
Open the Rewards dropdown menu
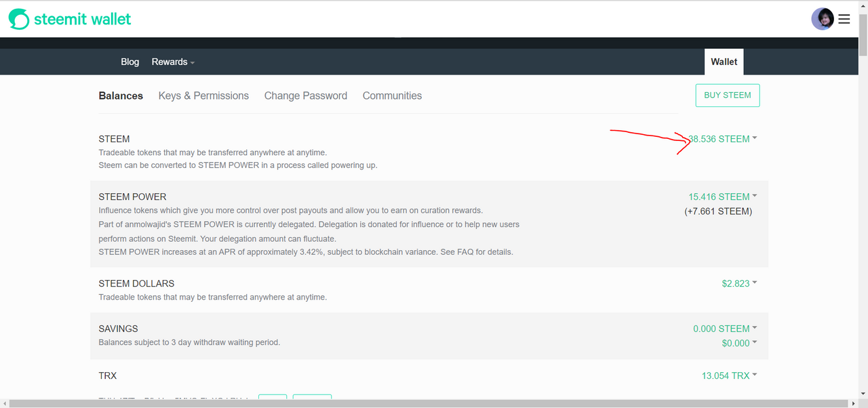(173, 62)
